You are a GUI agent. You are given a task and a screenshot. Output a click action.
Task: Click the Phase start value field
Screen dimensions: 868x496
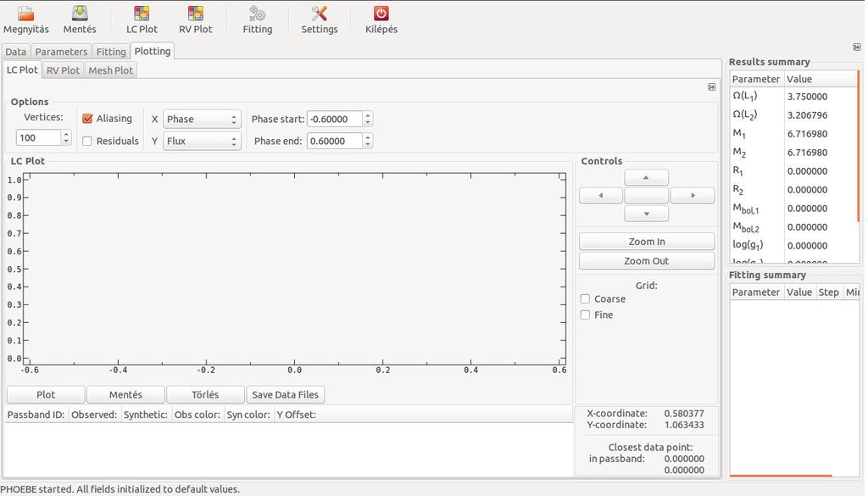coord(335,119)
